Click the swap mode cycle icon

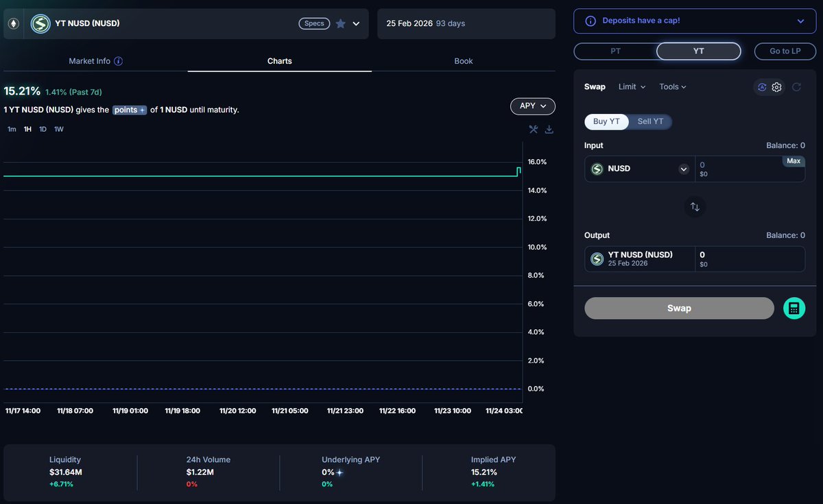761,87
